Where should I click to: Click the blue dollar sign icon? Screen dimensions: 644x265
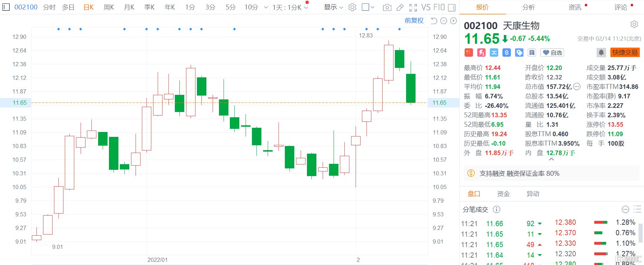[x=507, y=53]
